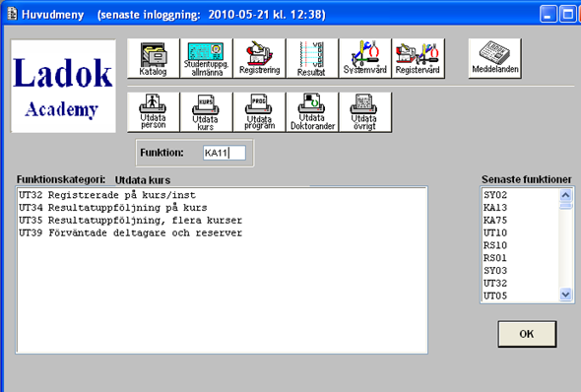Open the Resultat icon
The height and width of the screenshot is (392, 581).
click(312, 58)
